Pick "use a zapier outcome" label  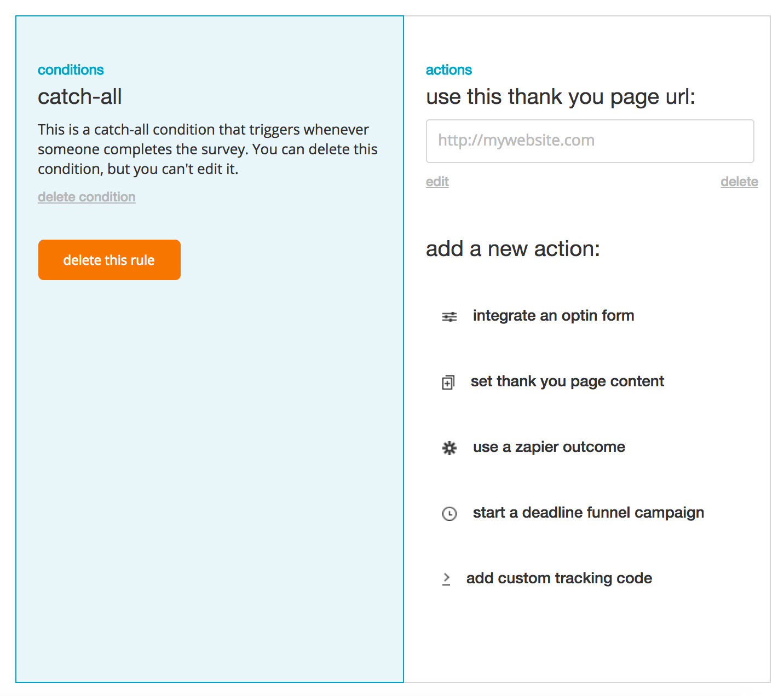click(x=549, y=447)
